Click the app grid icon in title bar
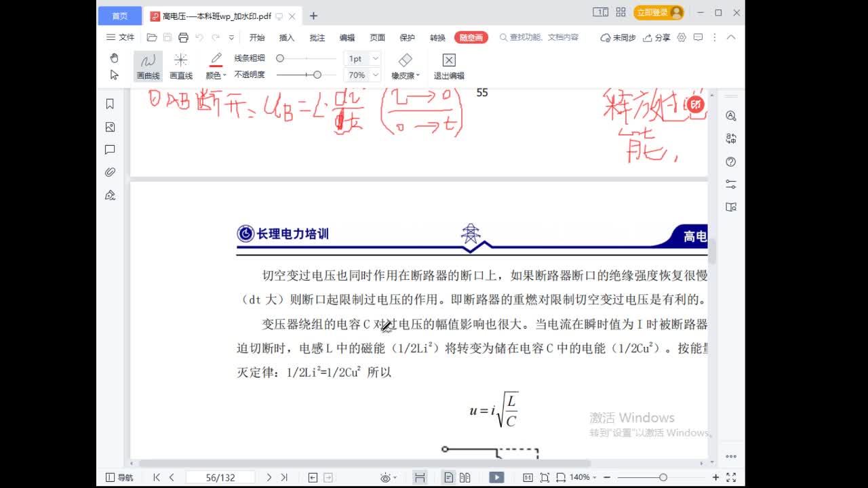 click(621, 12)
